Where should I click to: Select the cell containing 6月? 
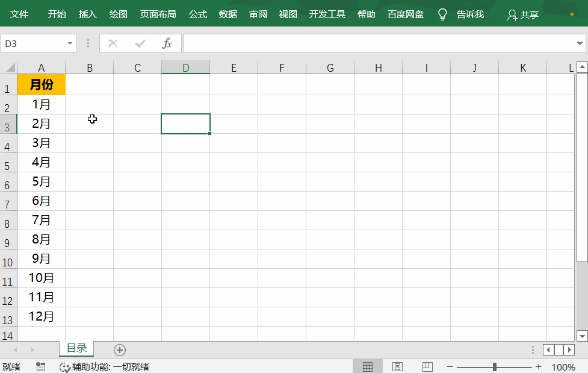(42, 201)
